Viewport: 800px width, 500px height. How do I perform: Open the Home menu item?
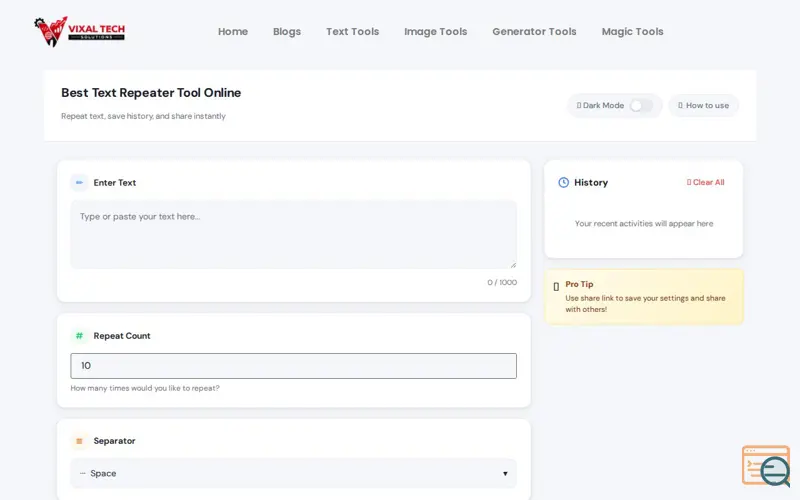pyautogui.click(x=233, y=32)
